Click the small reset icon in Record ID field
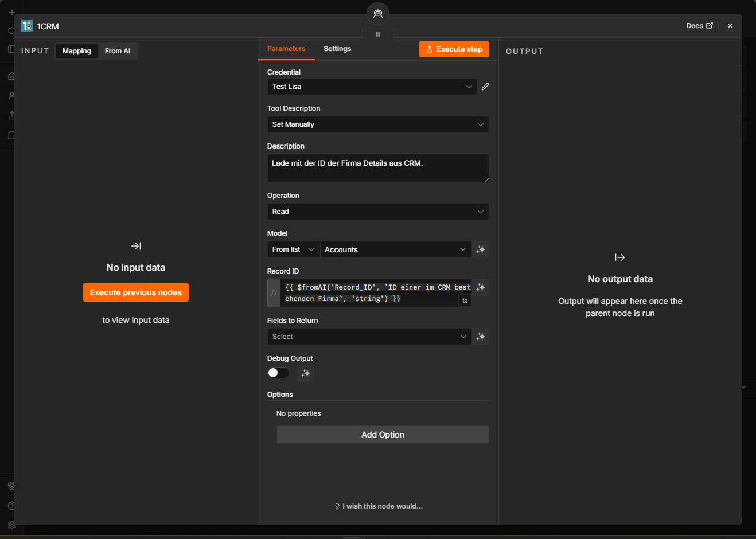 465,300
